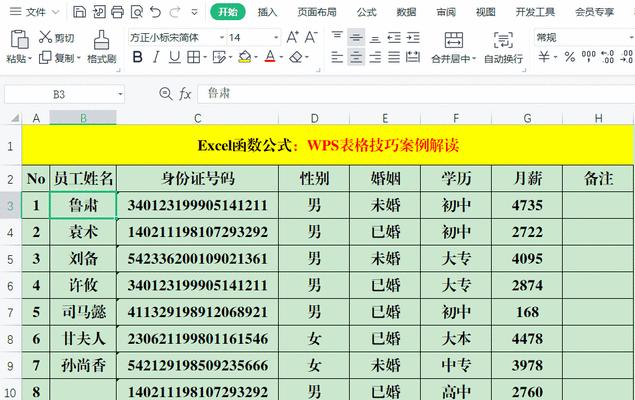Click the clear formatting eraser icon
This screenshot has width=635, height=400.
[x=296, y=57]
